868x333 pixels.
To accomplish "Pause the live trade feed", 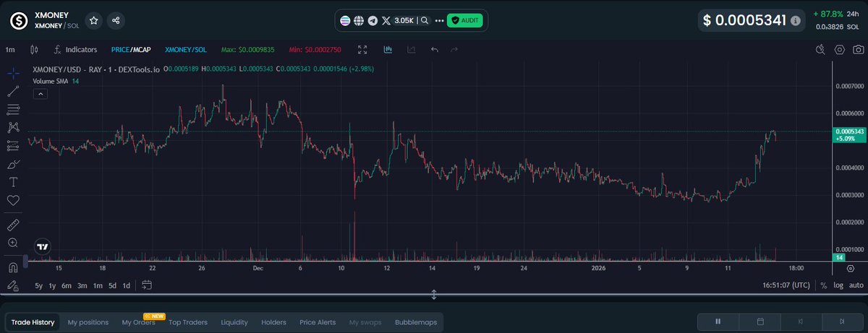I will (718, 321).
